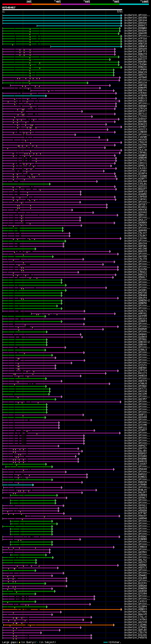The image size is (151, 644).
Task: Click the UniRef100_C1N7W5 hit label
Action: point(135,137)
